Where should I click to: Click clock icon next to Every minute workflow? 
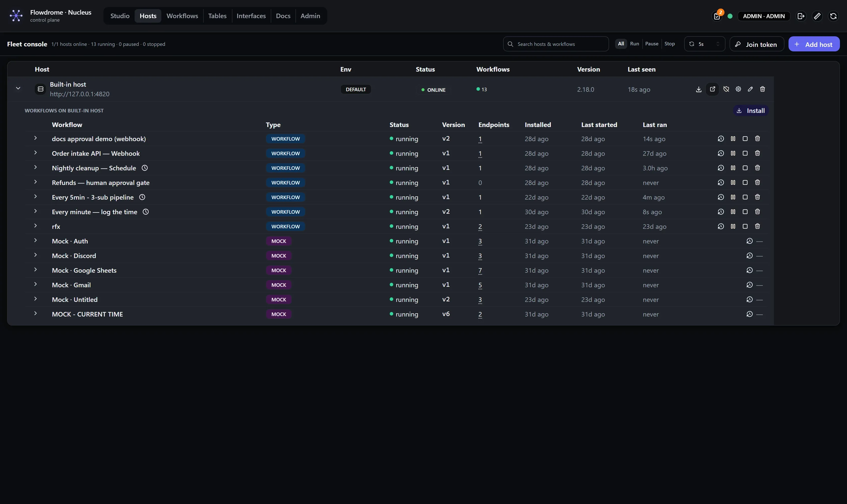145,212
